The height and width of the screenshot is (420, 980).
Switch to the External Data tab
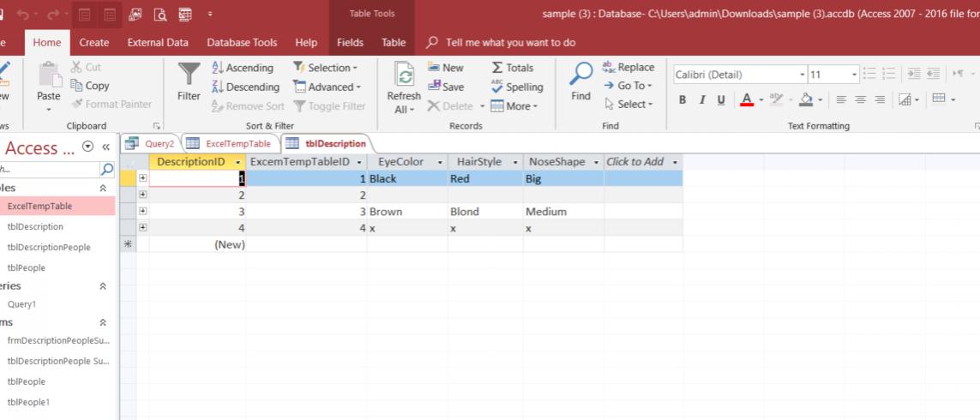(x=158, y=42)
